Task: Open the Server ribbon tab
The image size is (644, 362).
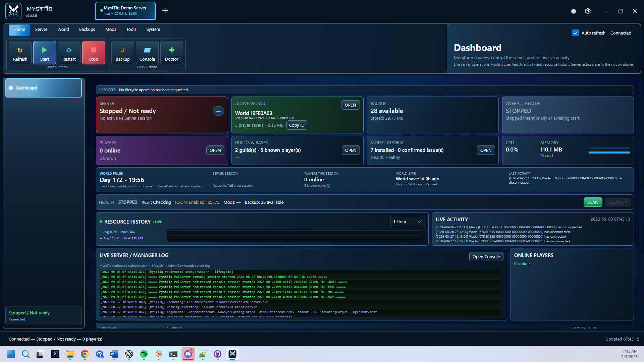Action: tap(41, 29)
